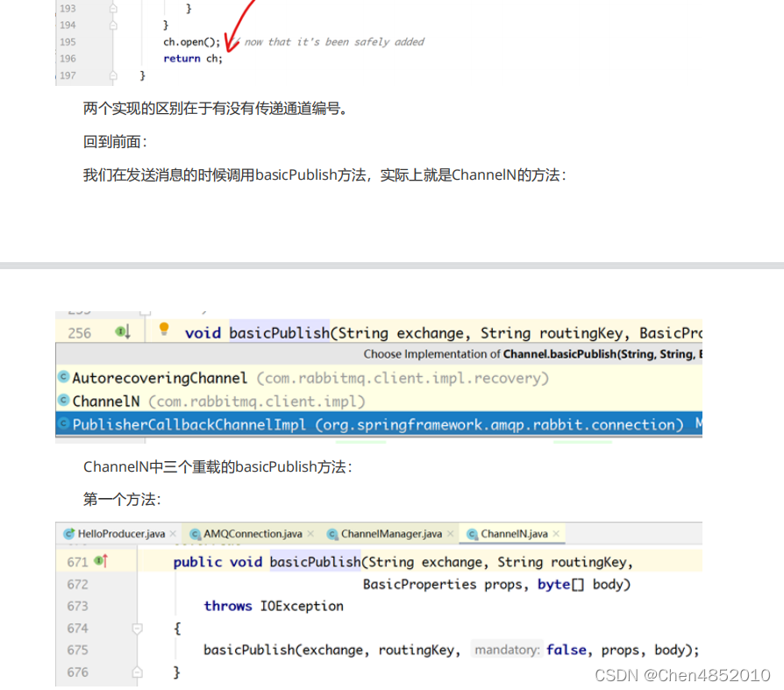Collapse the code block at line 674

pyautogui.click(x=137, y=628)
